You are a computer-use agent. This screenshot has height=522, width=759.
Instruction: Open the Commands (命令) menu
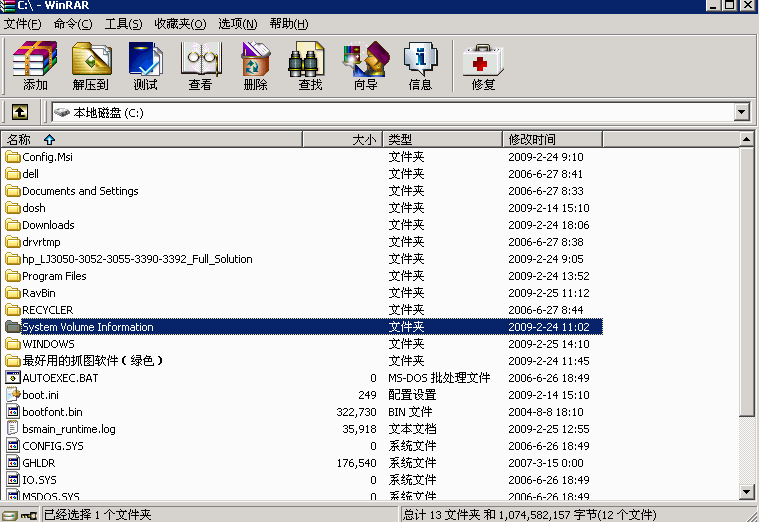point(73,24)
